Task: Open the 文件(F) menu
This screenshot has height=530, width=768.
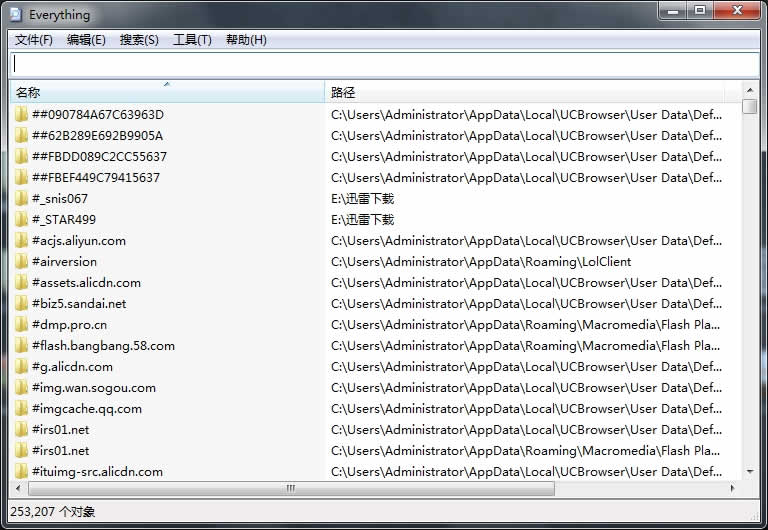Action: 34,40
